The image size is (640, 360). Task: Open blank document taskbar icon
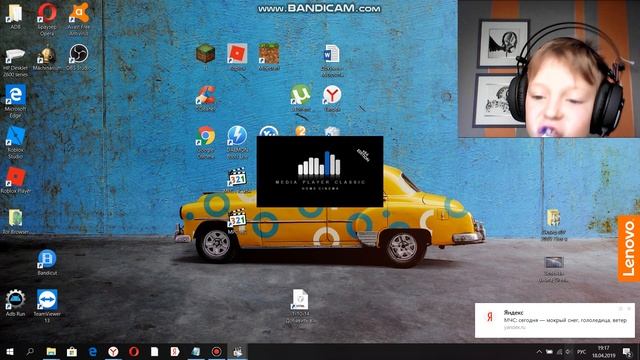pos(154,351)
